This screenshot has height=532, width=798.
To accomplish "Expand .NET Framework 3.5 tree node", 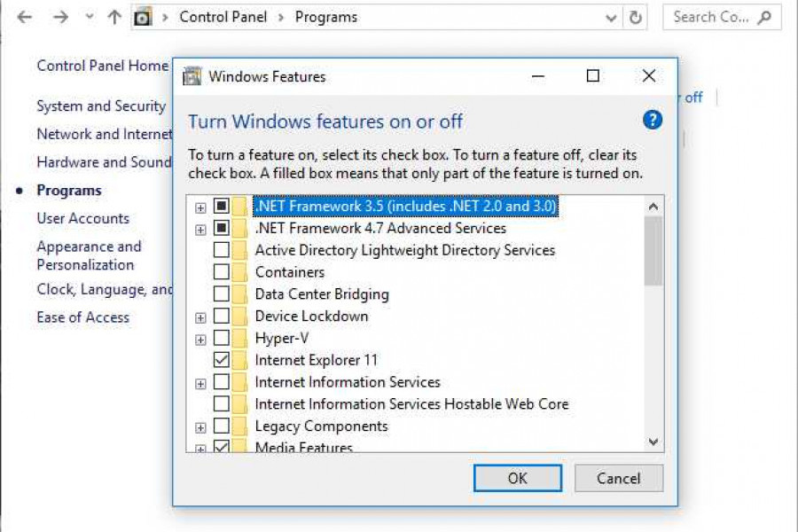I will pos(200,206).
